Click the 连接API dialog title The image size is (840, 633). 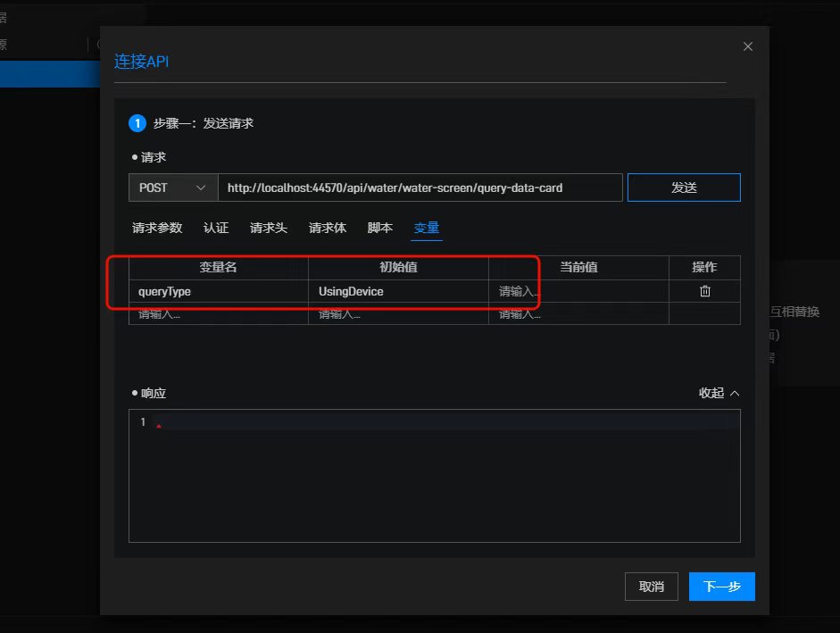pos(141,61)
